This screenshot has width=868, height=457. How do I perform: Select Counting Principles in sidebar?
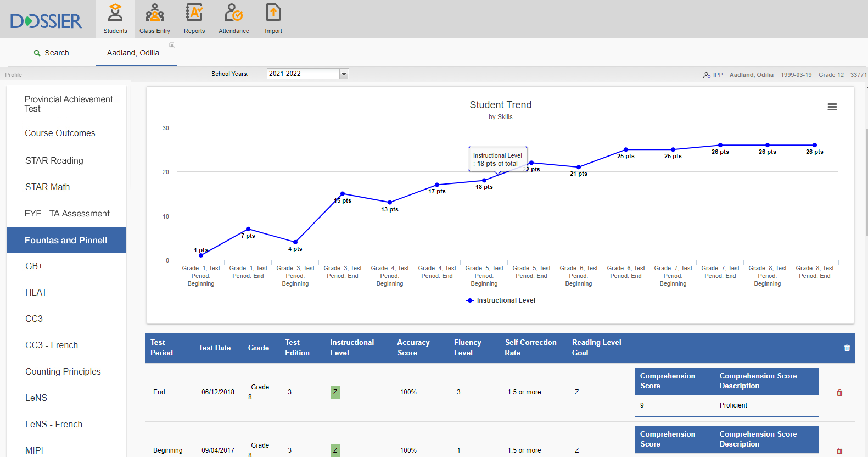tap(63, 371)
